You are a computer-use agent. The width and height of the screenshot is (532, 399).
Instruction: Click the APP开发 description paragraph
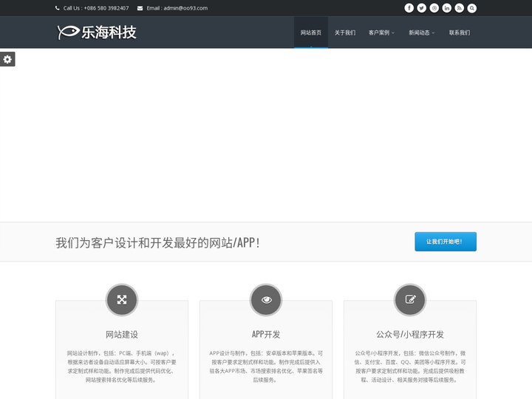[266, 366]
